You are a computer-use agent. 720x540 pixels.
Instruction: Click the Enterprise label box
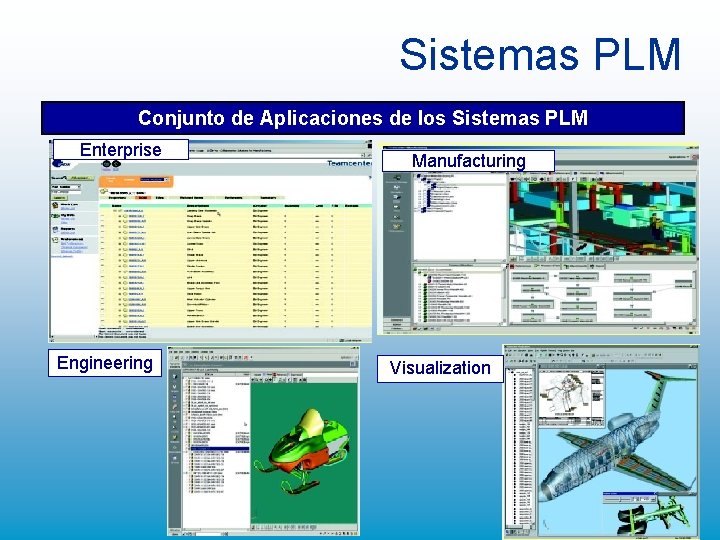click(x=121, y=150)
